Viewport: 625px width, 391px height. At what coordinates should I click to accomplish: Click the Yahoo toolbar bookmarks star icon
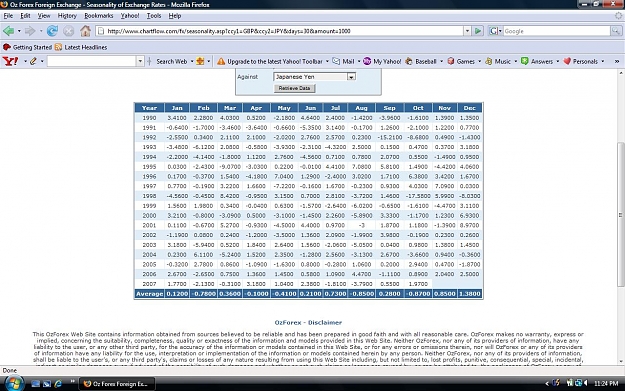tap(200, 61)
